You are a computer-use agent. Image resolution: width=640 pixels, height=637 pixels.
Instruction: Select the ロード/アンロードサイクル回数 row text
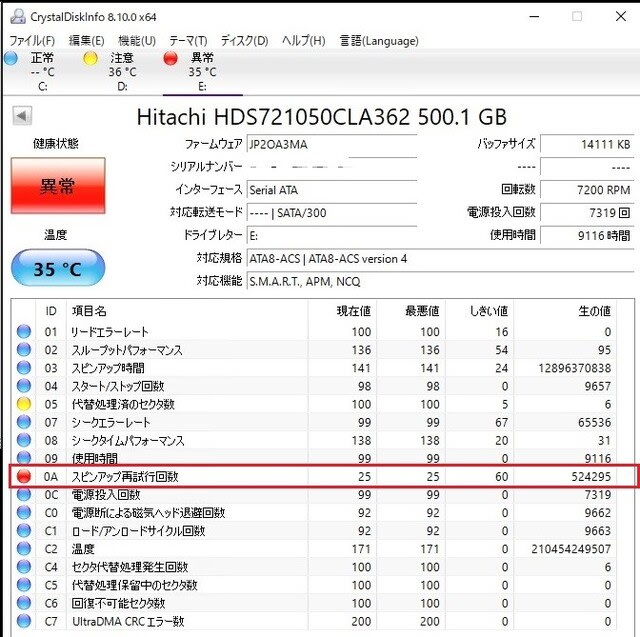(x=138, y=531)
